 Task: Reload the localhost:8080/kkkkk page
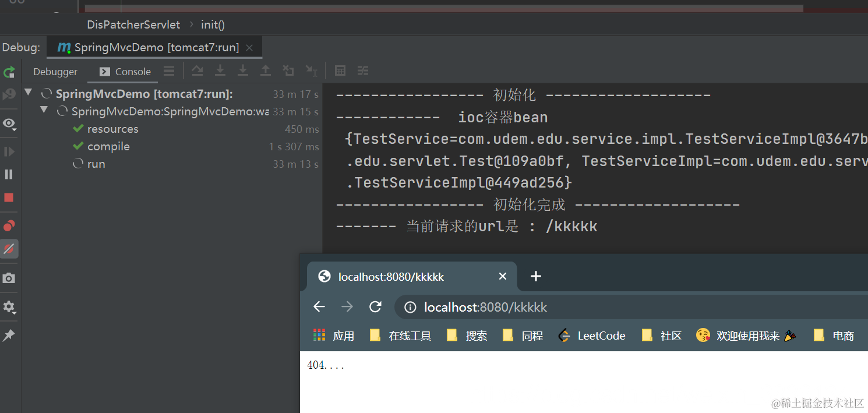click(x=376, y=307)
